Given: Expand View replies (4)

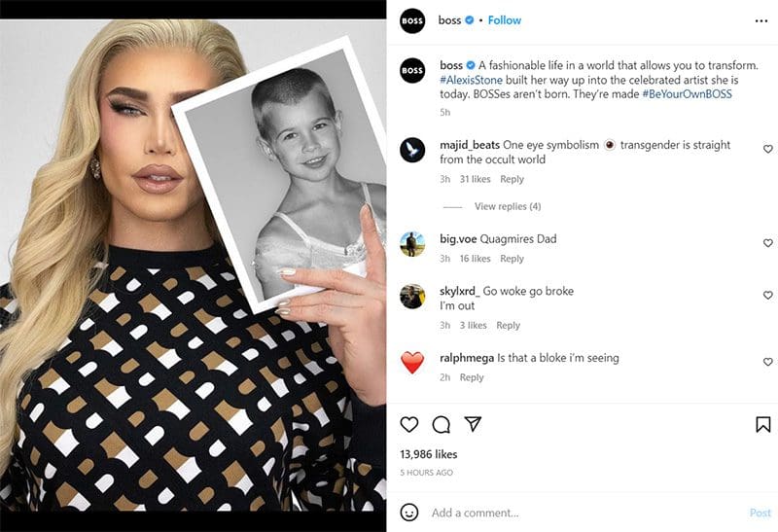Looking at the screenshot, I should point(508,206).
